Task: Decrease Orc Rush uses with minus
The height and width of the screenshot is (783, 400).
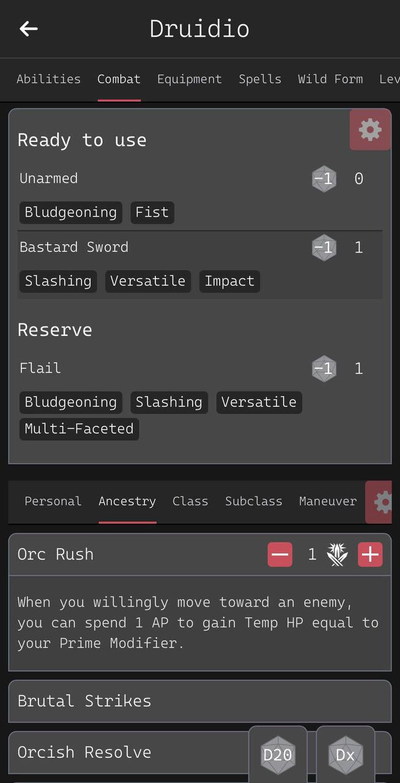Action: coord(280,555)
